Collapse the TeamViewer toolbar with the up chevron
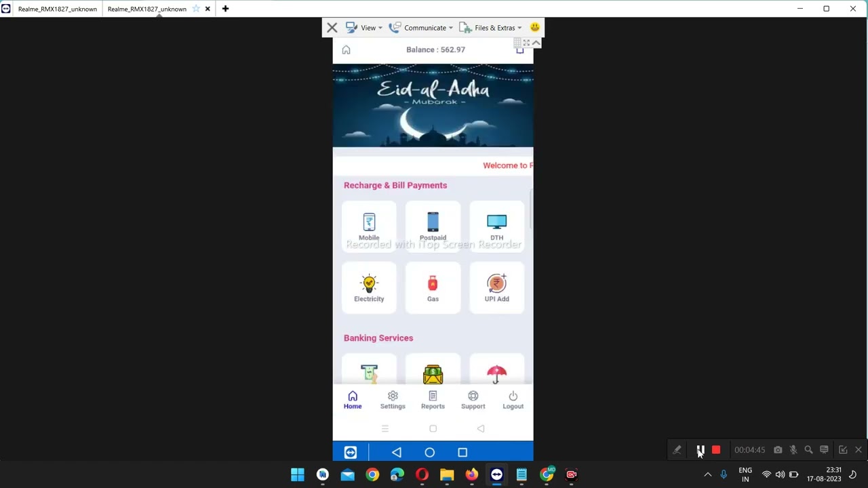This screenshot has width=868, height=488. click(536, 43)
